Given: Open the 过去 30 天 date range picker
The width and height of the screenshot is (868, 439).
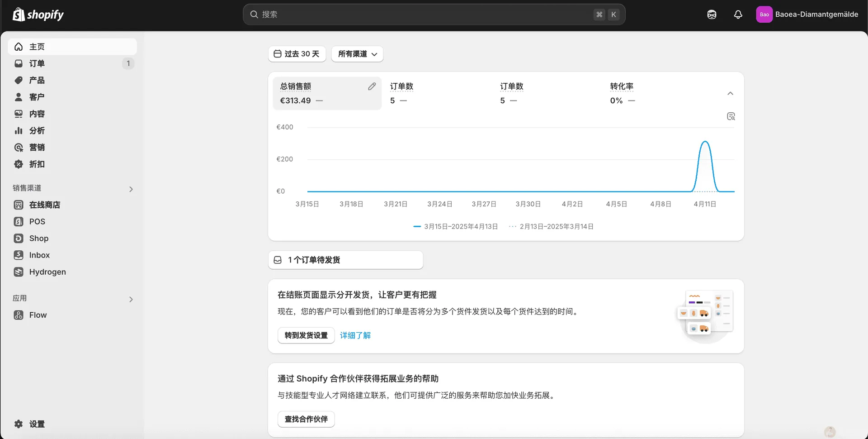Looking at the screenshot, I should point(297,54).
